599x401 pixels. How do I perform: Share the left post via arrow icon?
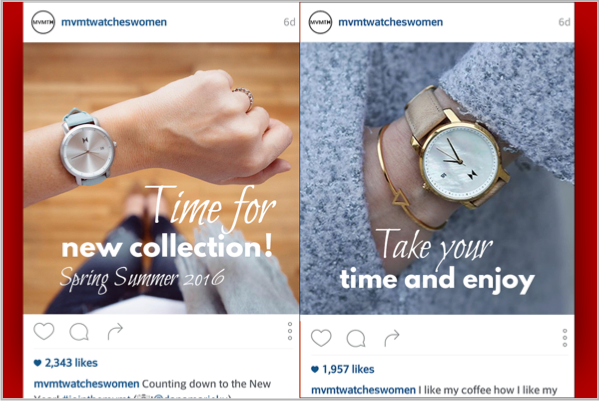[x=115, y=331]
